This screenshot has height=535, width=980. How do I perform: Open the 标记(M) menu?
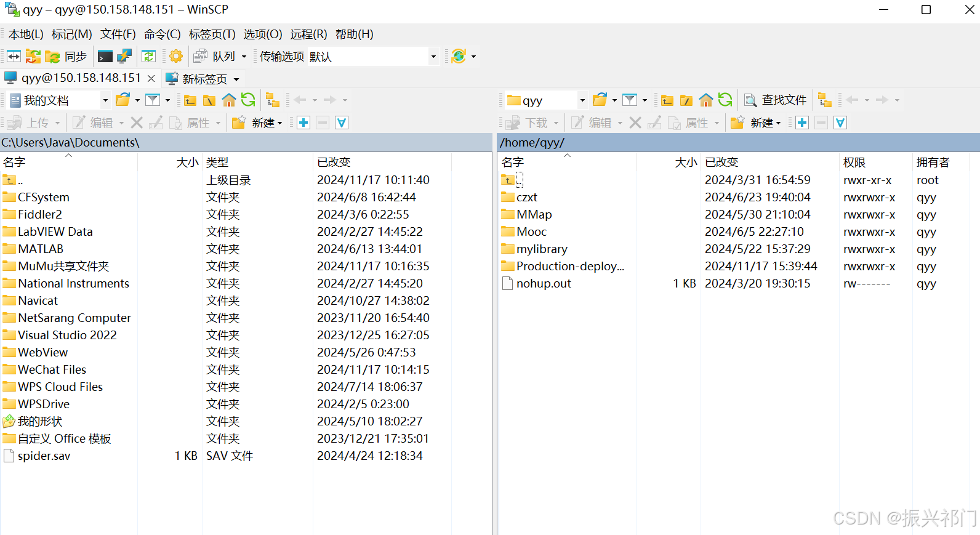pyautogui.click(x=72, y=34)
